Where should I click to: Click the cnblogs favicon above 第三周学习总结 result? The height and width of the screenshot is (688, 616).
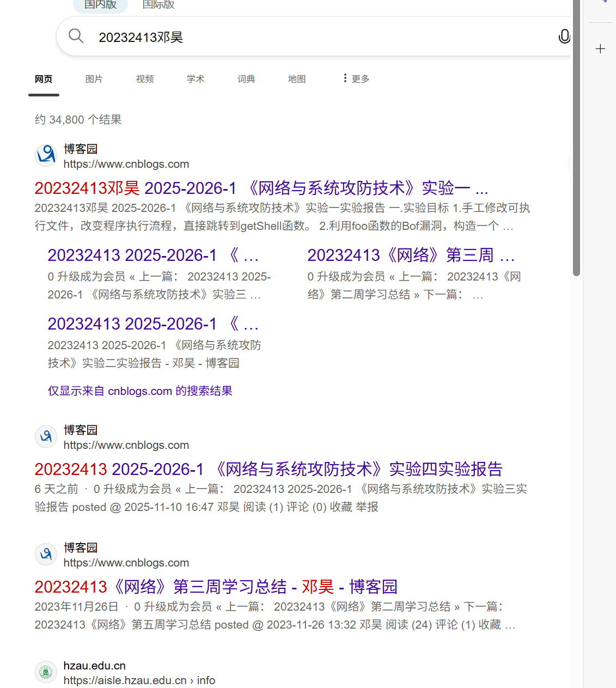tap(46, 554)
